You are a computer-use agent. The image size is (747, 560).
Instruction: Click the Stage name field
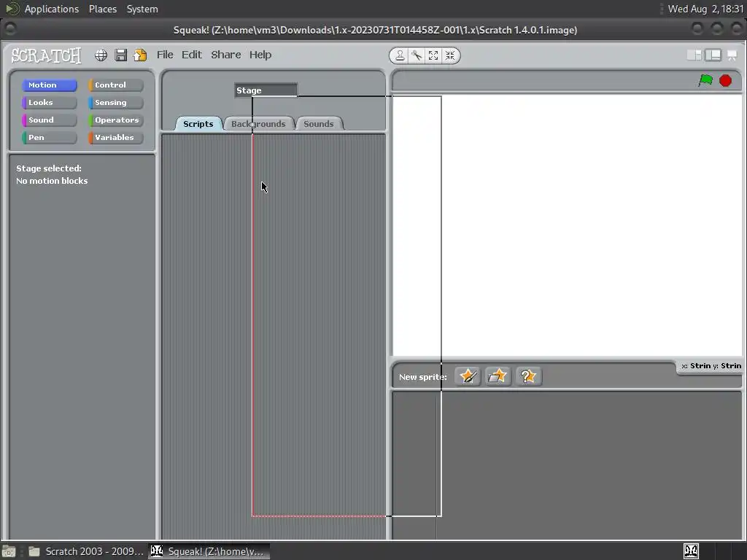coord(266,90)
